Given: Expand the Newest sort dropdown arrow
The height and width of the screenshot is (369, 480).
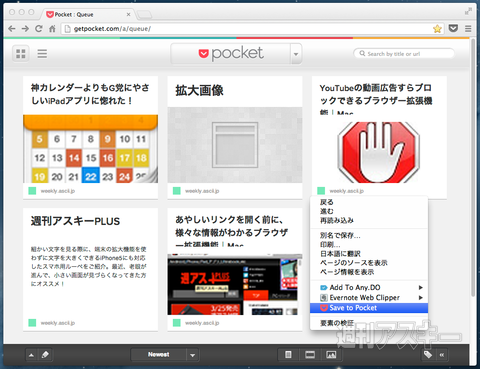Looking at the screenshot, I should coord(192,355).
